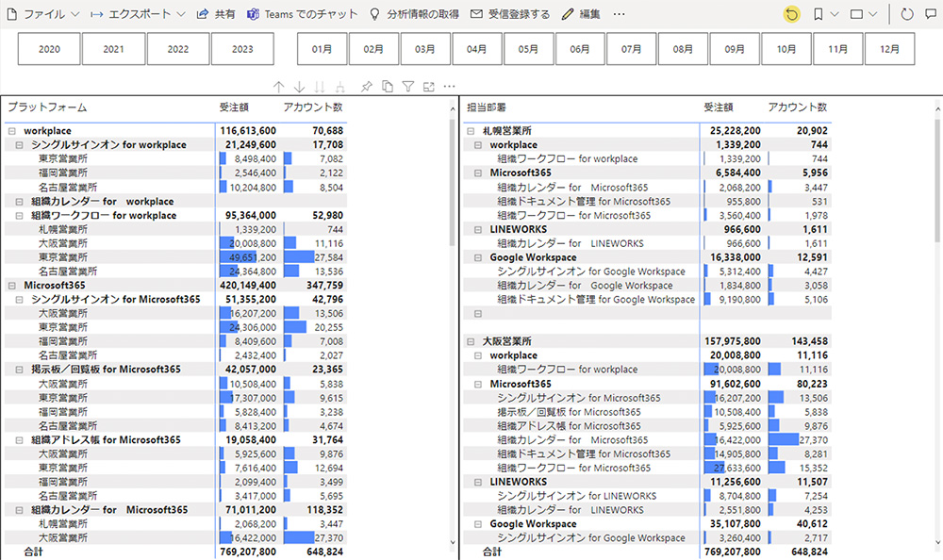Click the go to next level double-arrow icon
The width and height of the screenshot is (943, 560).
pyautogui.click(x=320, y=87)
